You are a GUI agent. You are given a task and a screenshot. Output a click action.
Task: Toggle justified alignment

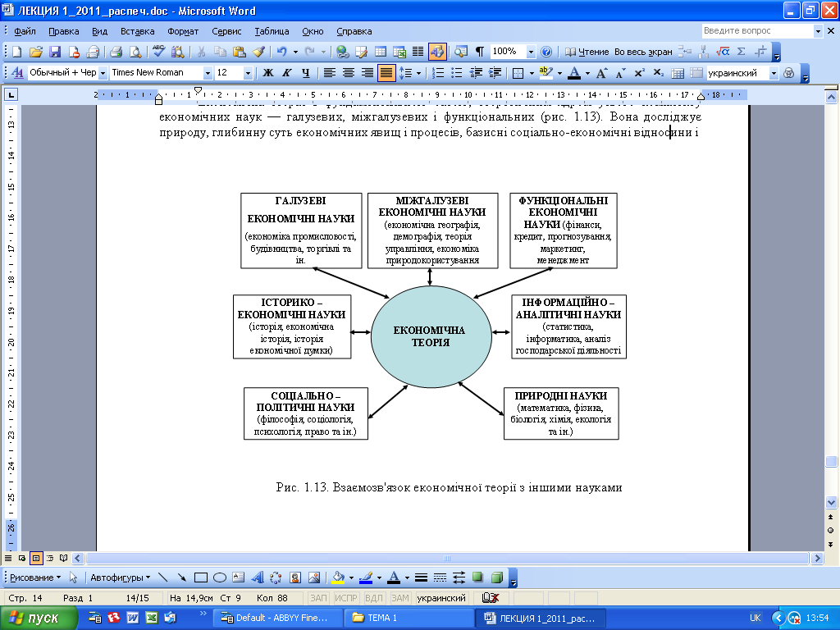[x=386, y=73]
